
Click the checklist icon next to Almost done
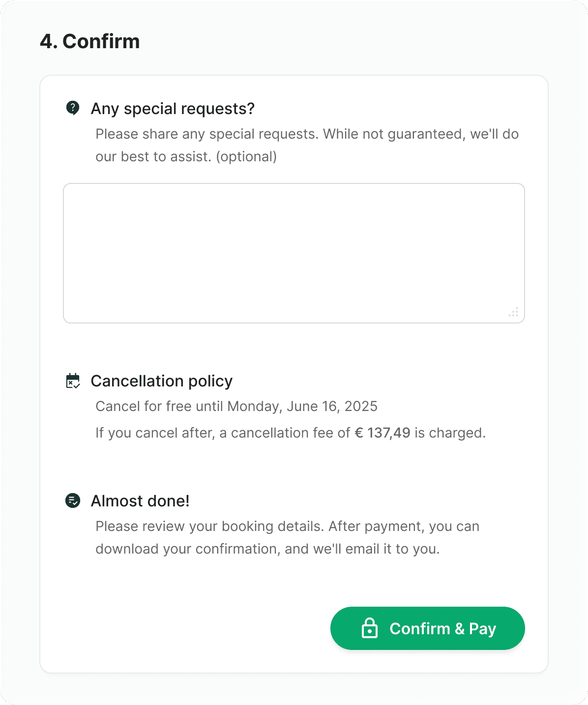73,501
